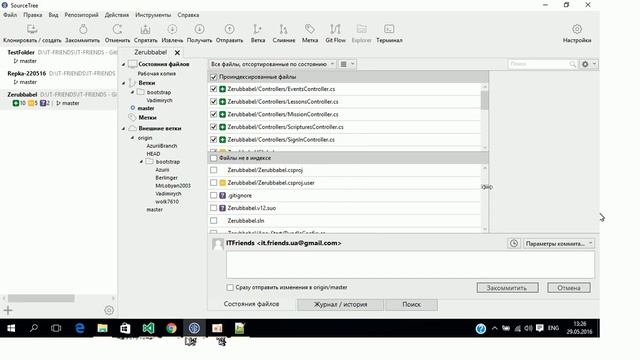640x360 pixels.
Task: Open Visual Studio from the taskbar
Action: point(148,328)
